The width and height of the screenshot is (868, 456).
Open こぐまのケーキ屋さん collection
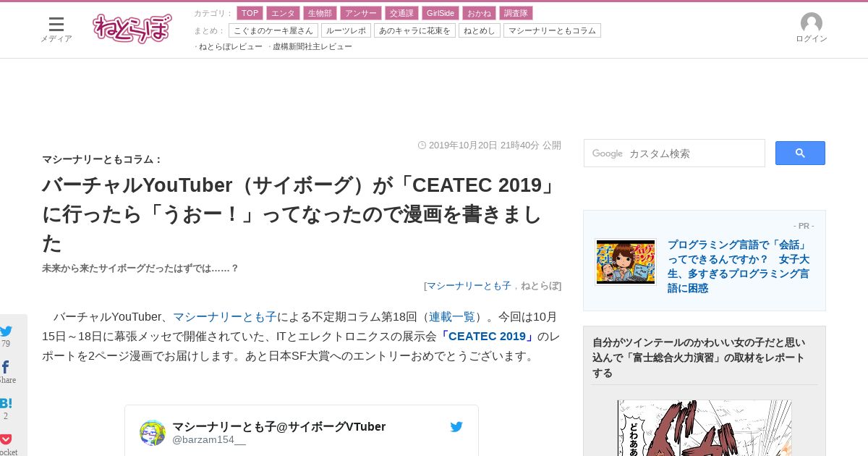click(273, 30)
